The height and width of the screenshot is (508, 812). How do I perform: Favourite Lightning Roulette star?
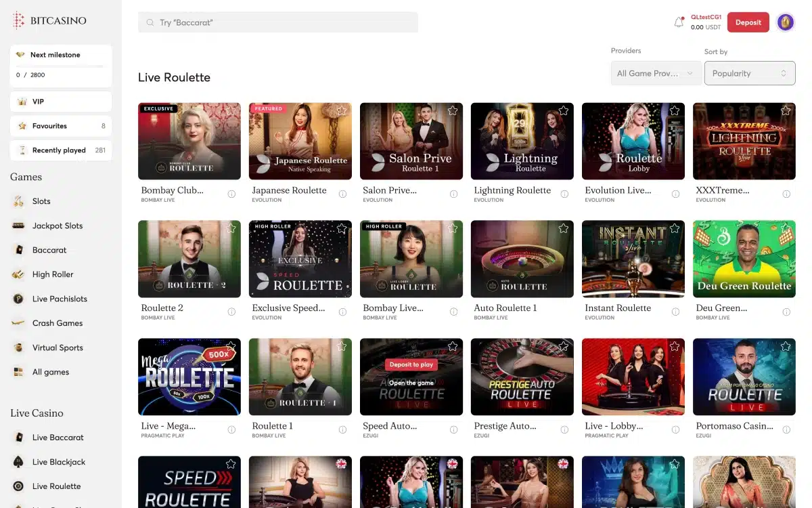pos(564,111)
